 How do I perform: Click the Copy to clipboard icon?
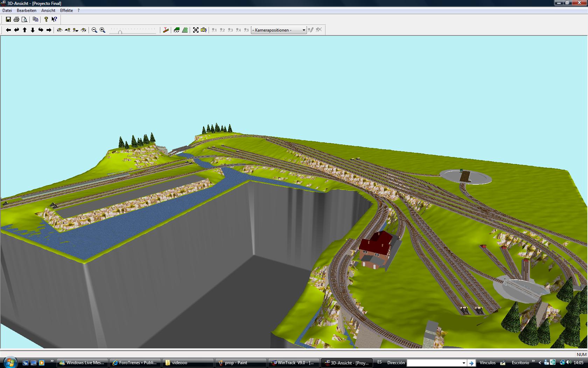point(35,20)
